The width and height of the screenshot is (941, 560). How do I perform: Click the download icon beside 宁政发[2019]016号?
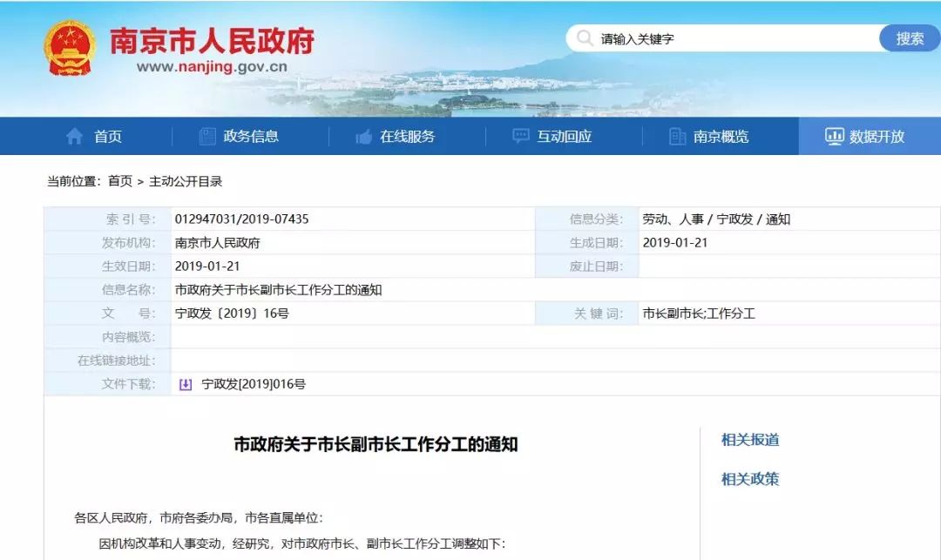[186, 384]
